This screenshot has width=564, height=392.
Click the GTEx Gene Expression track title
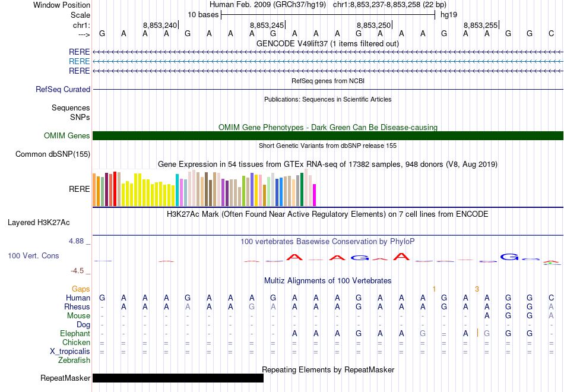coord(327,165)
